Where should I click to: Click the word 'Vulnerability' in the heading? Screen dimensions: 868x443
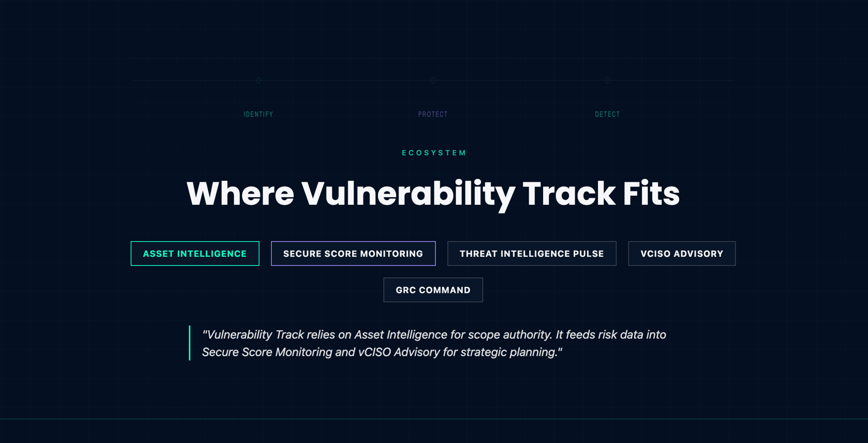tap(408, 193)
